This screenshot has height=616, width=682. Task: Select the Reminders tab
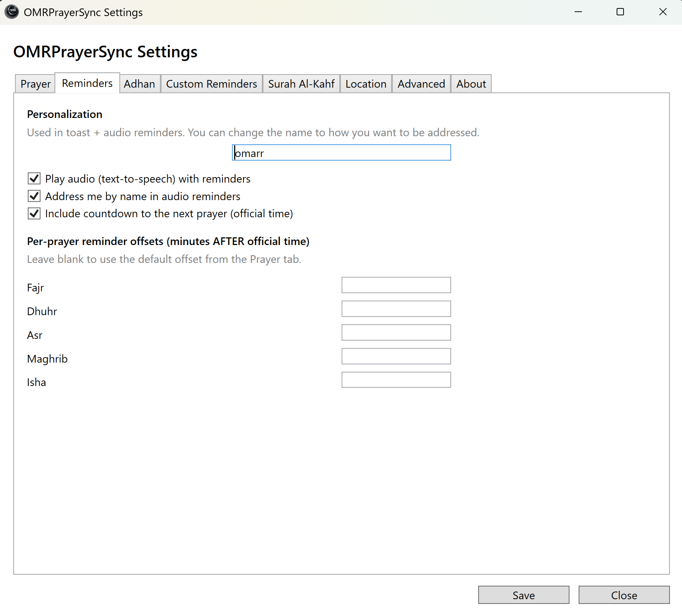pos(87,83)
